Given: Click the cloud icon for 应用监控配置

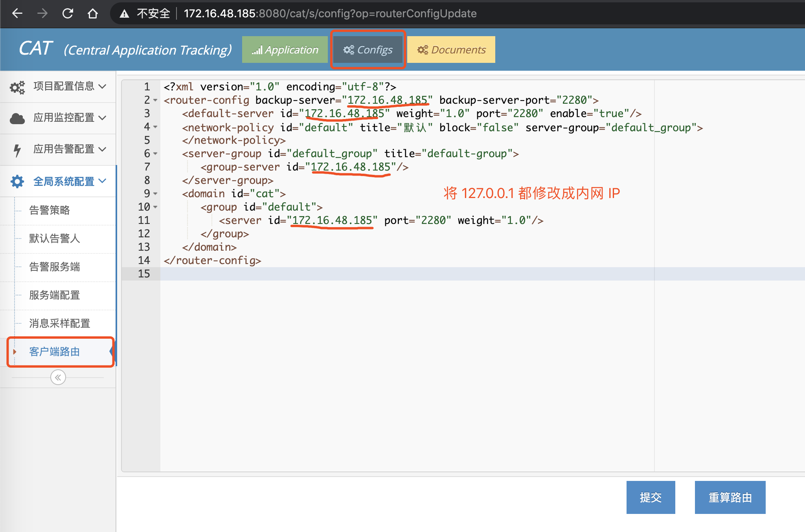Looking at the screenshot, I should click(x=17, y=118).
